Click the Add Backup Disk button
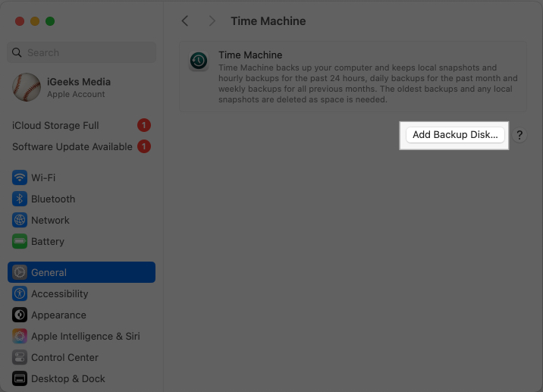Image resolution: width=543 pixels, height=392 pixels. tap(455, 135)
